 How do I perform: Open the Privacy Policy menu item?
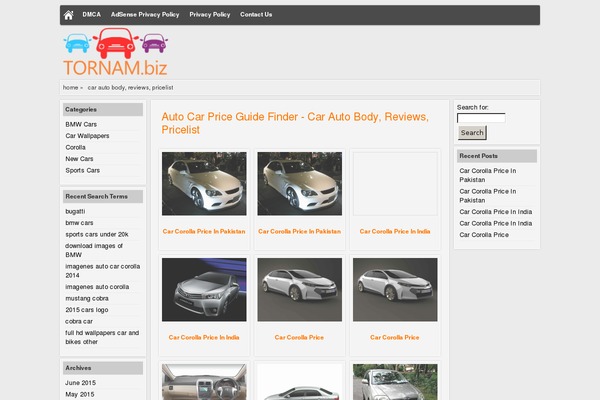coord(210,15)
